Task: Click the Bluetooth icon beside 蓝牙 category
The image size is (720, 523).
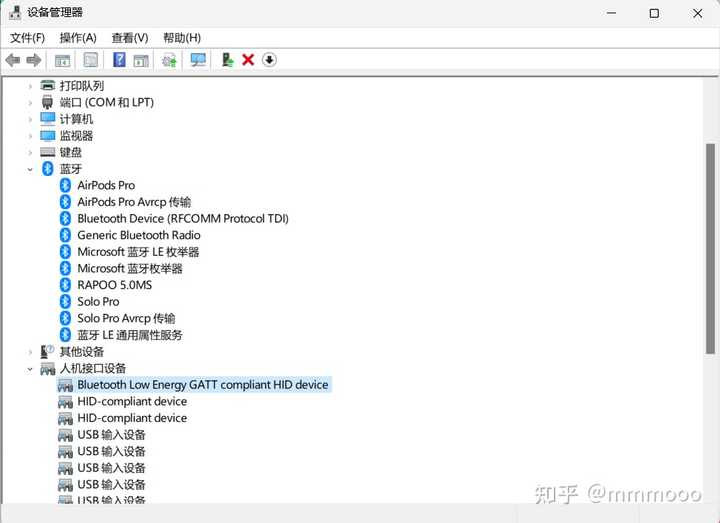Action: coord(47,169)
